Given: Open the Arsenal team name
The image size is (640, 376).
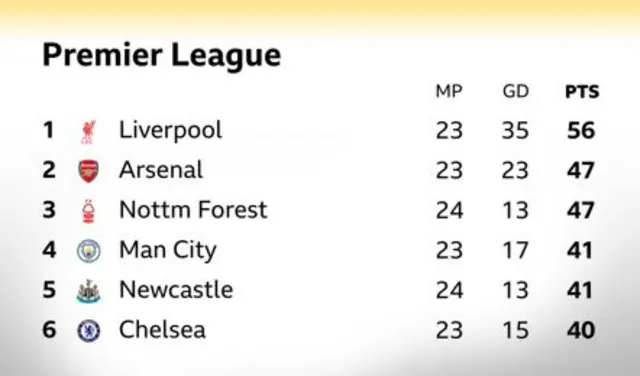Looking at the screenshot, I should click(x=161, y=170).
